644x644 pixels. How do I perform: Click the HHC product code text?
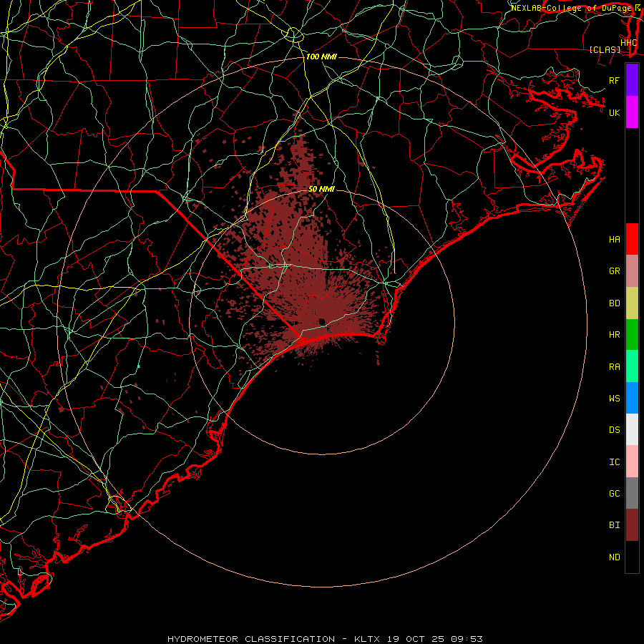(629, 43)
